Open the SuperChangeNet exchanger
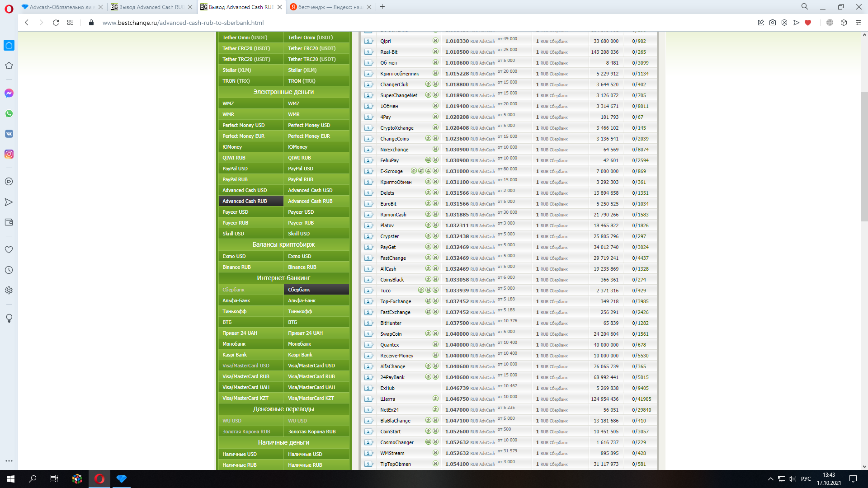The width and height of the screenshot is (868, 488). pos(399,95)
